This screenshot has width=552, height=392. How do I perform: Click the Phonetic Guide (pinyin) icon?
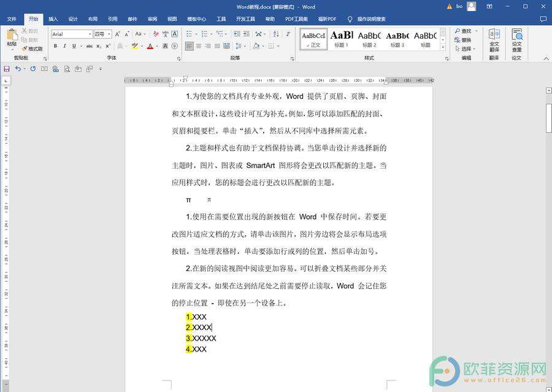(165, 34)
